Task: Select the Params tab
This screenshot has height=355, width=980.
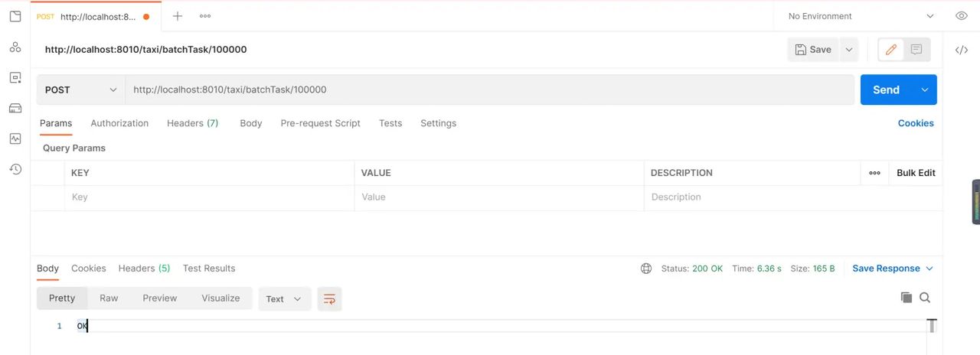Action: click(56, 123)
